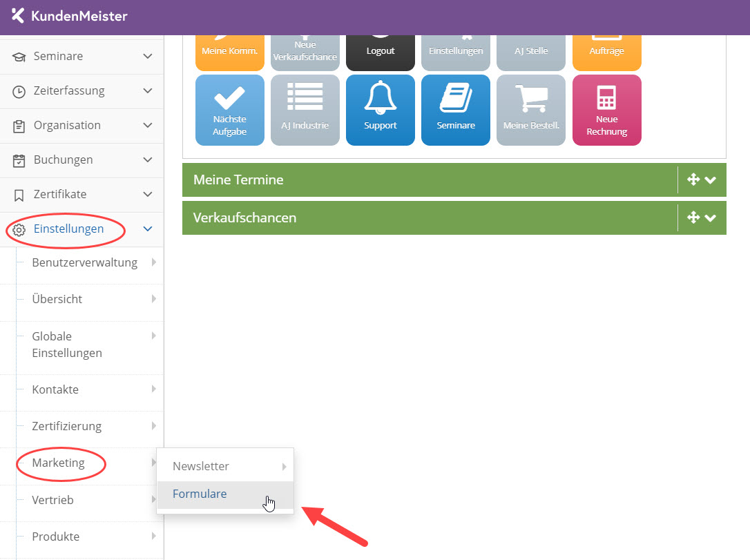Click the Organisation clipboard icon

coord(19,126)
